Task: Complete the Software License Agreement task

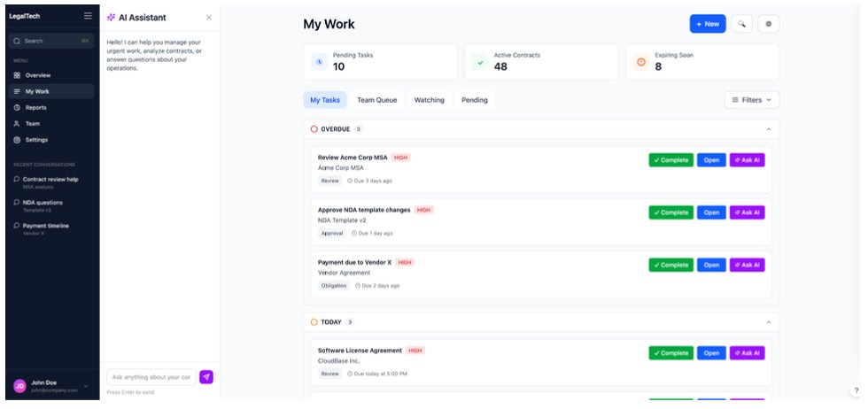Action: [671, 353]
